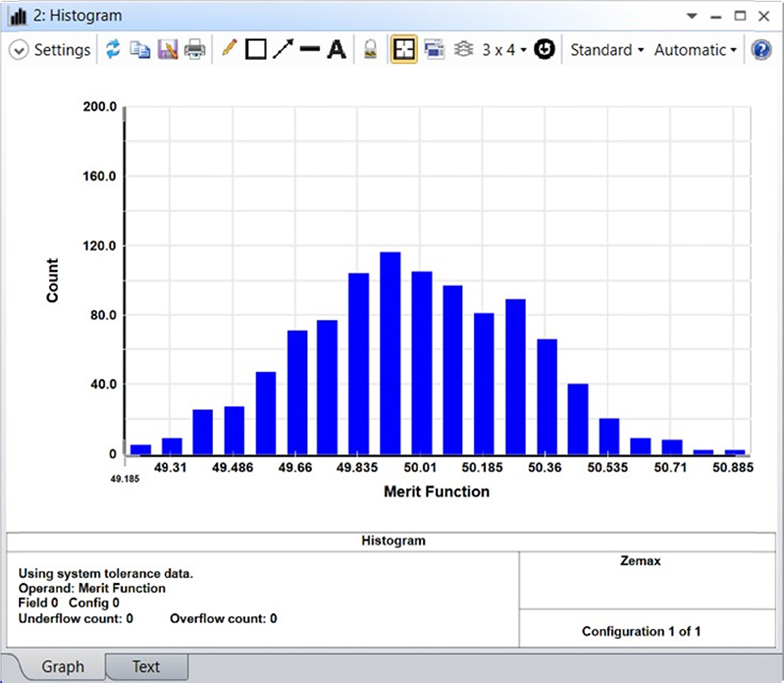
Task: Toggle the highlighted active cursor overlay button
Action: [x=404, y=49]
